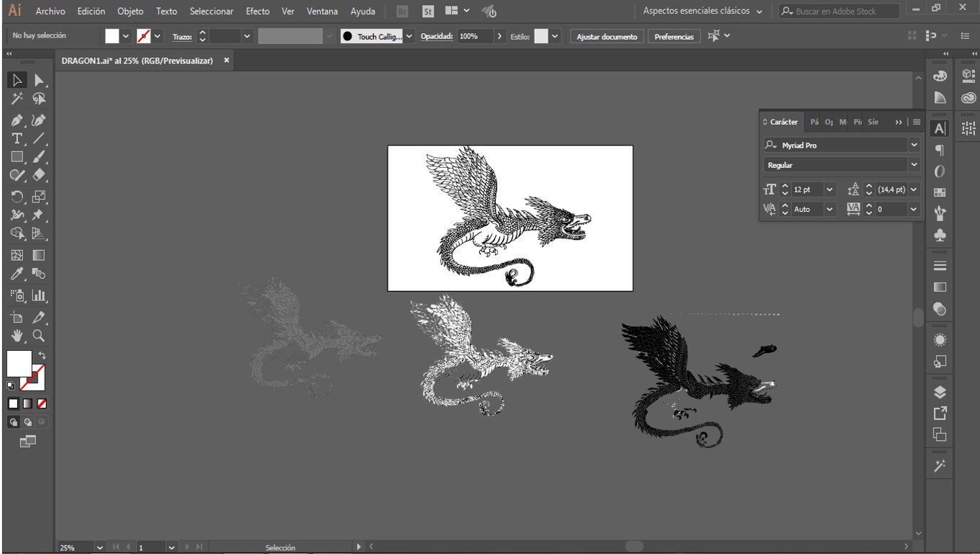Screen dimensions: 980x554
Task: Select the Direct Selection tool
Action: point(39,80)
